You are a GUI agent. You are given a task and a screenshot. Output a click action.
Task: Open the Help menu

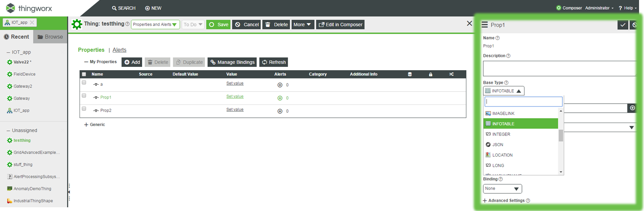pyautogui.click(x=628, y=8)
